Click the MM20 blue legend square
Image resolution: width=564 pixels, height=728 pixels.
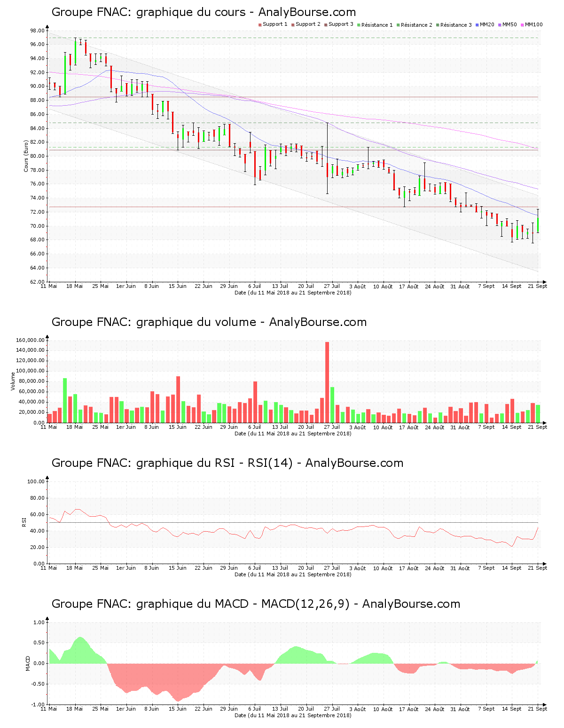click(477, 25)
